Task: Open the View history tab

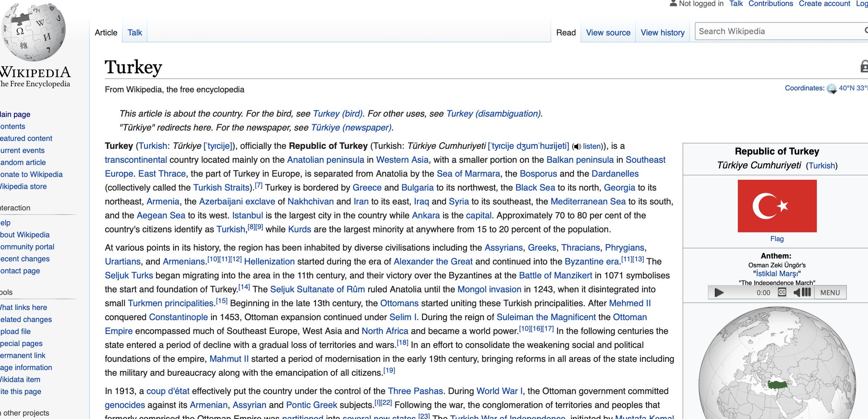Action: click(x=662, y=33)
